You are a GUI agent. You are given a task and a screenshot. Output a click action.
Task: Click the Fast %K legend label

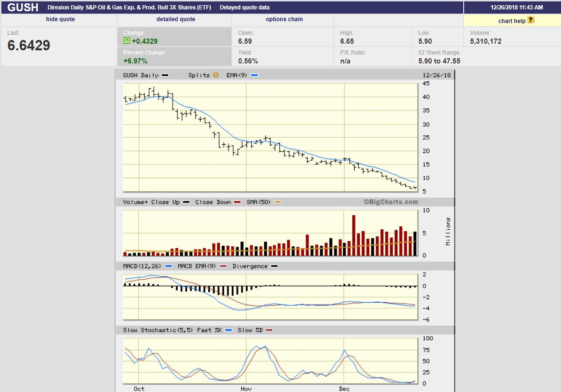(x=209, y=330)
